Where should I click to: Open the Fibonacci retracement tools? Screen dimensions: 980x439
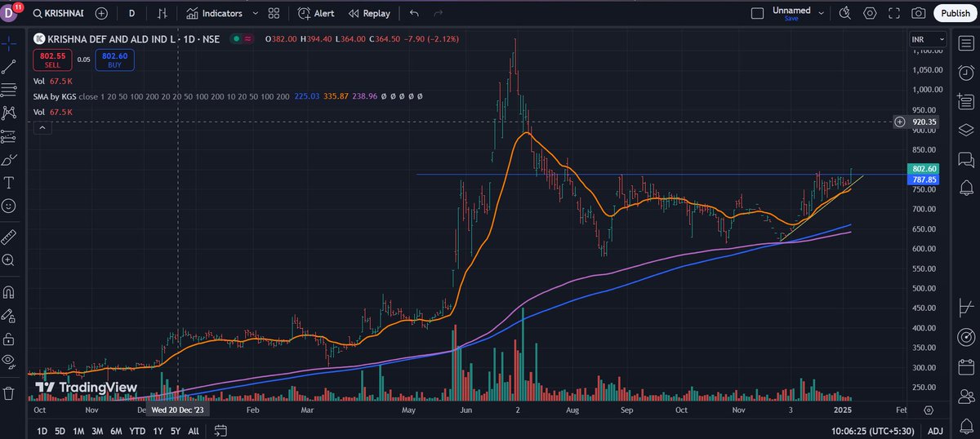[9, 89]
